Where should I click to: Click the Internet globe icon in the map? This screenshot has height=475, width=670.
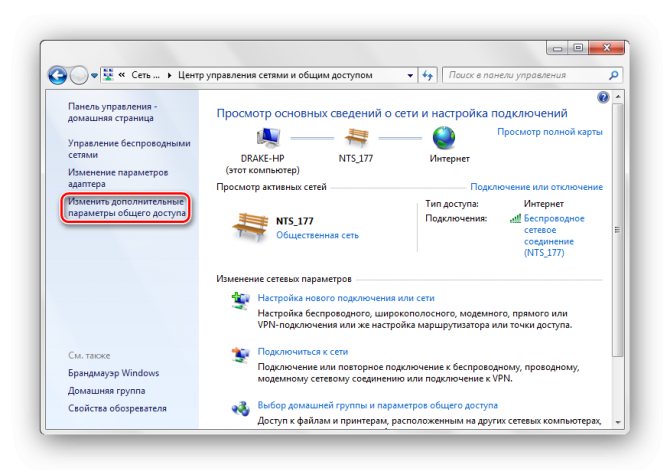(444, 138)
